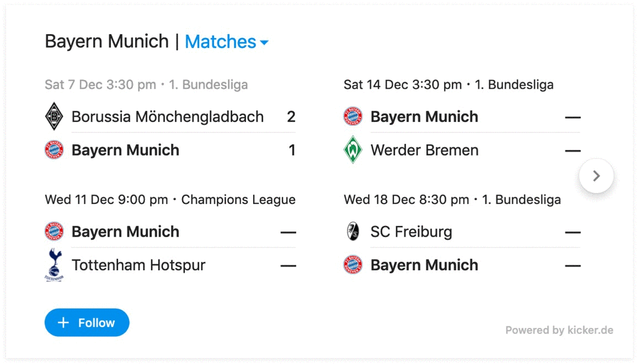640x364 pixels.
Task: Open the Sat 7 Dec Bundesliga match header
Action: [147, 84]
